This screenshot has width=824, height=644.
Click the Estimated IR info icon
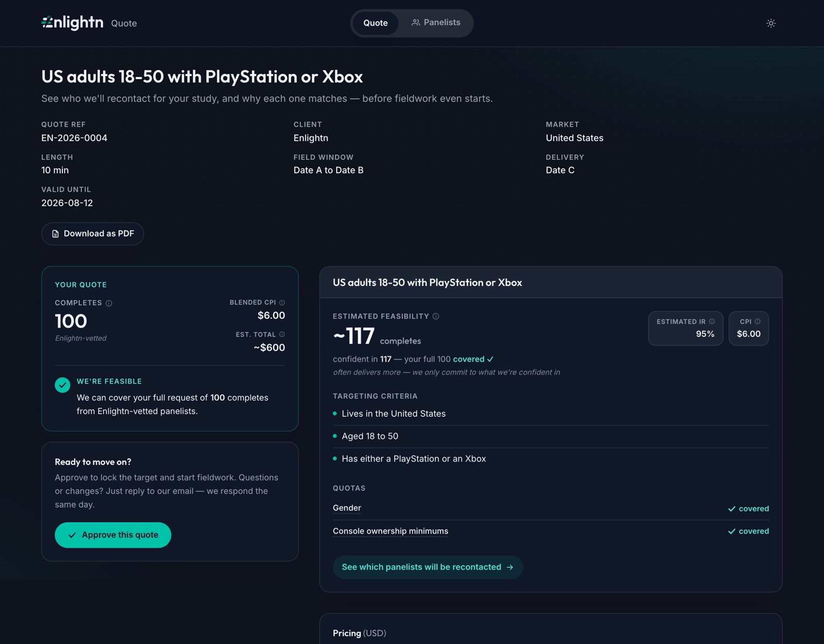[712, 321]
